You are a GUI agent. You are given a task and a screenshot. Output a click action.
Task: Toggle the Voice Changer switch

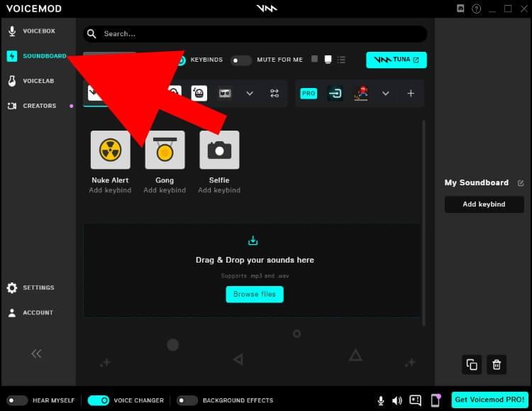[x=99, y=400]
